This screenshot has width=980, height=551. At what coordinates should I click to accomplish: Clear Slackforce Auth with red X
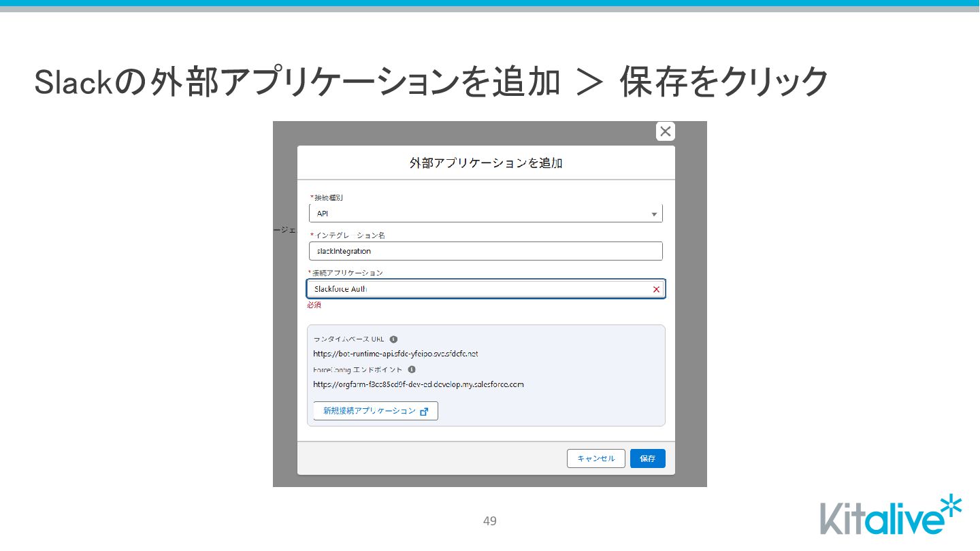656,289
